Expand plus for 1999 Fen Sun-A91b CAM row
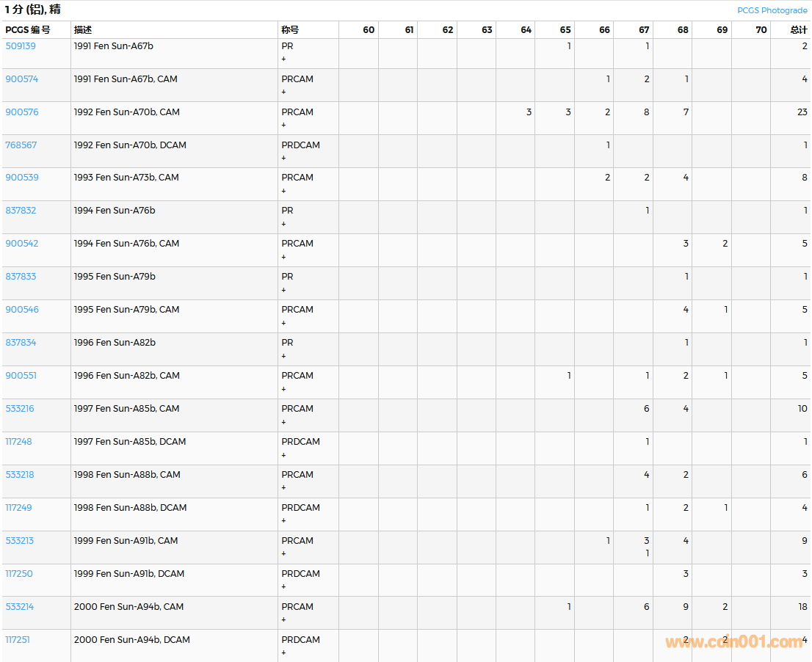Screen dimensions: 812x662 283,554
